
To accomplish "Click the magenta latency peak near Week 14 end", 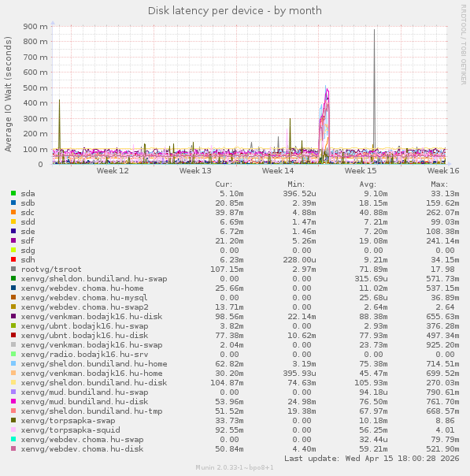I will click(x=327, y=91).
